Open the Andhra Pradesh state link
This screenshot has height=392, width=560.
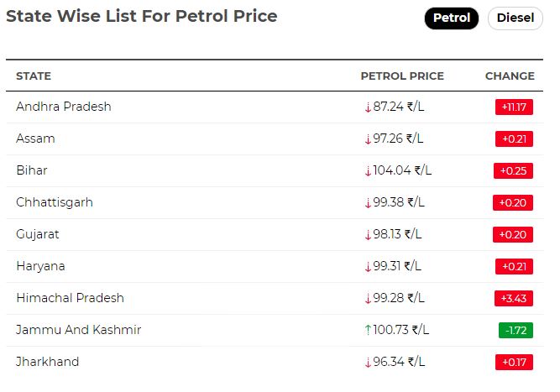[x=64, y=107]
